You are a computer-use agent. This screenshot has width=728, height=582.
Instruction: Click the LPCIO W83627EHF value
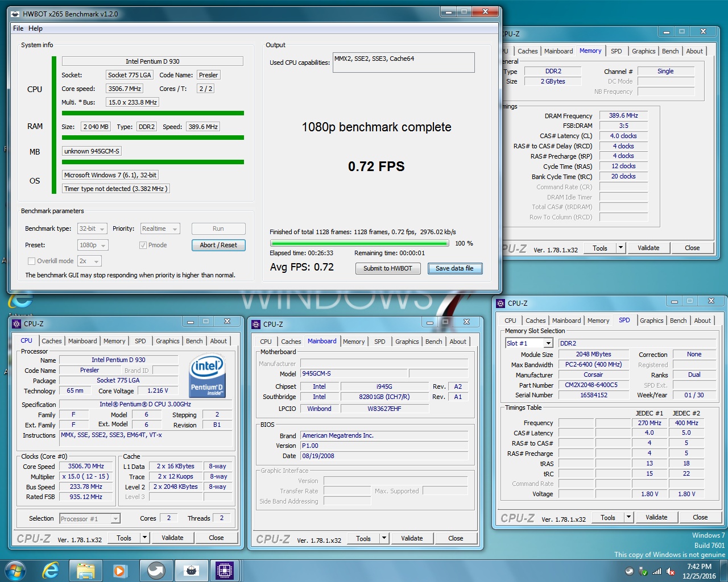coord(384,408)
